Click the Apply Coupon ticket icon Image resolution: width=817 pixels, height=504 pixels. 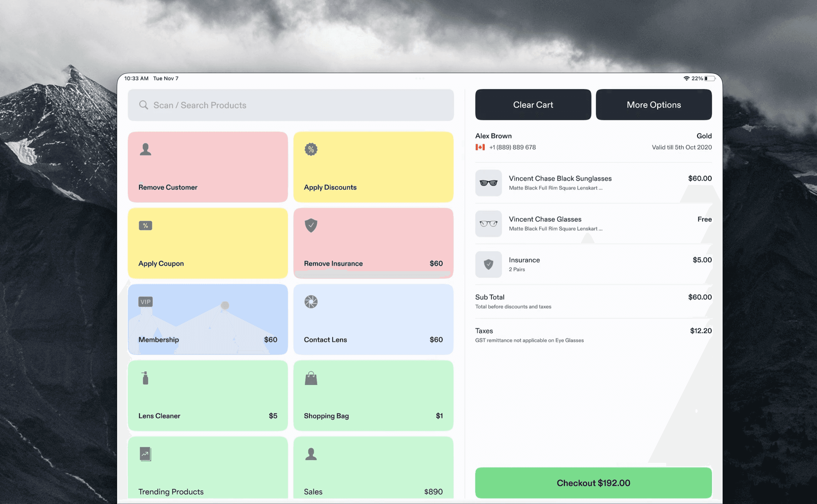[146, 226]
